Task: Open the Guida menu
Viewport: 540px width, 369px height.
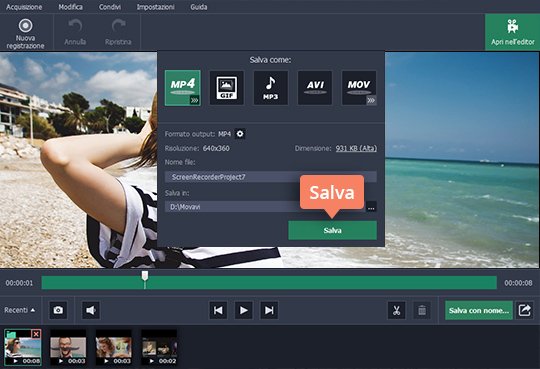Action: click(x=199, y=7)
